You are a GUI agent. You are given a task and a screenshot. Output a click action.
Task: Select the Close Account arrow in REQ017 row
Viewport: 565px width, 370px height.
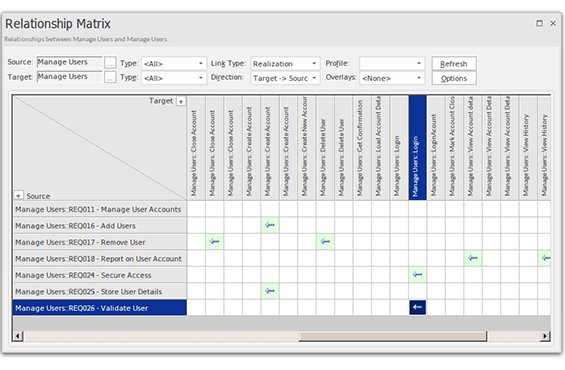tap(214, 241)
